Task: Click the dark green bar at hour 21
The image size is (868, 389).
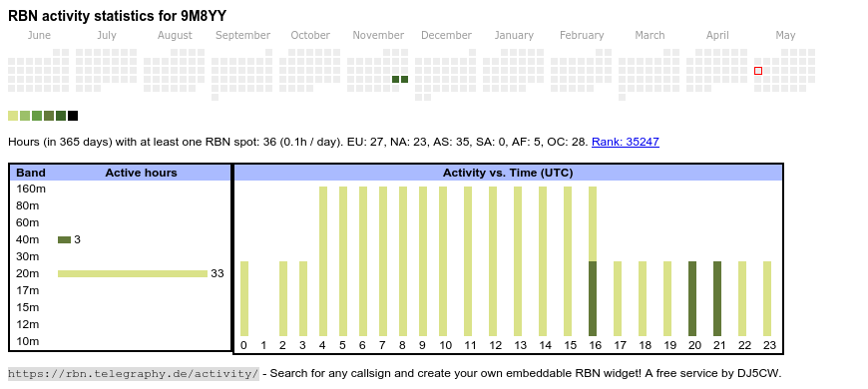Action: pos(717,298)
